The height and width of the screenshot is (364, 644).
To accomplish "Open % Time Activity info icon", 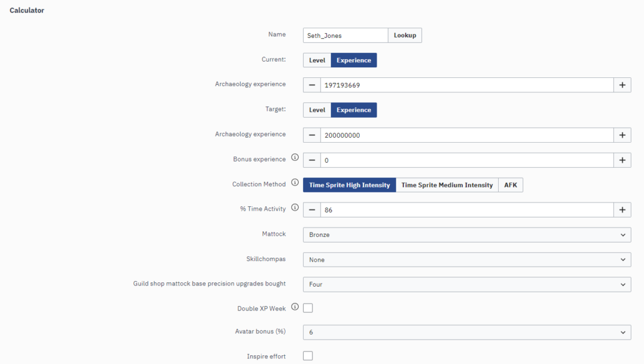I will tap(295, 207).
